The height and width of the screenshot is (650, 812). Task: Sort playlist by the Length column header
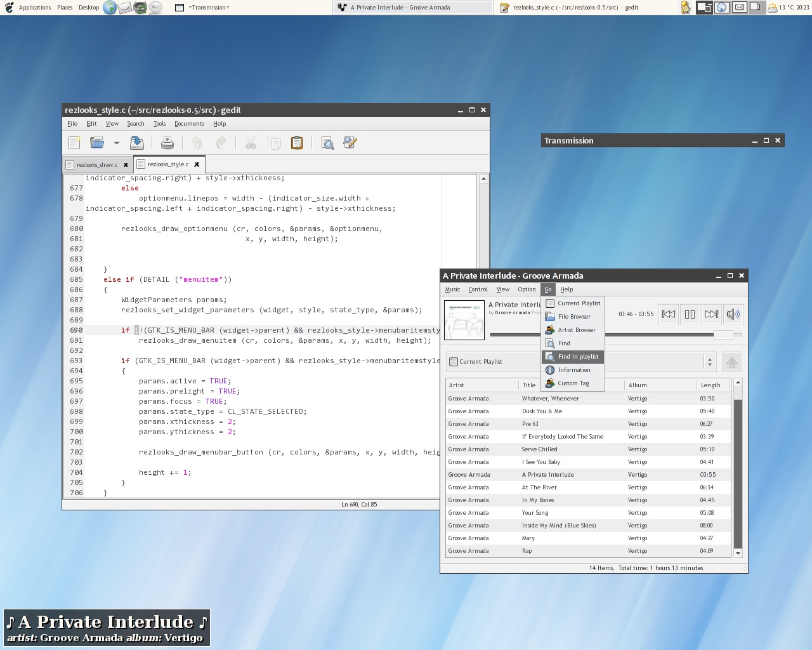click(714, 385)
